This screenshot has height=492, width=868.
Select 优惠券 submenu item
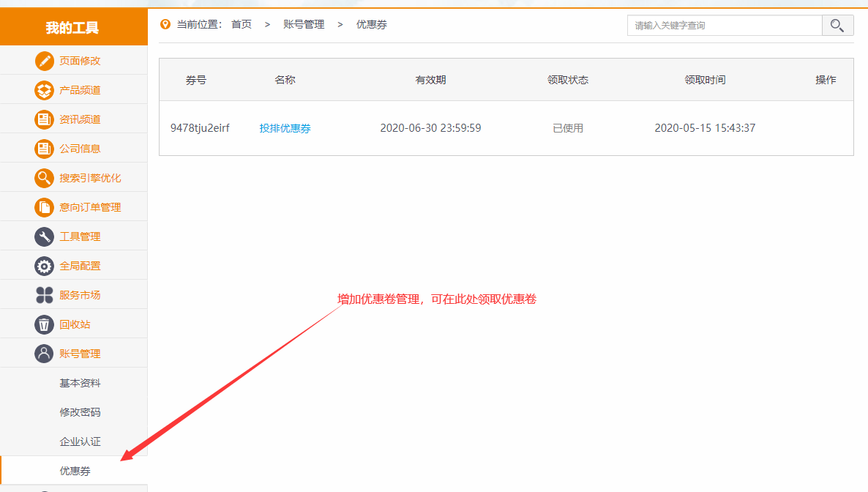tap(74, 471)
